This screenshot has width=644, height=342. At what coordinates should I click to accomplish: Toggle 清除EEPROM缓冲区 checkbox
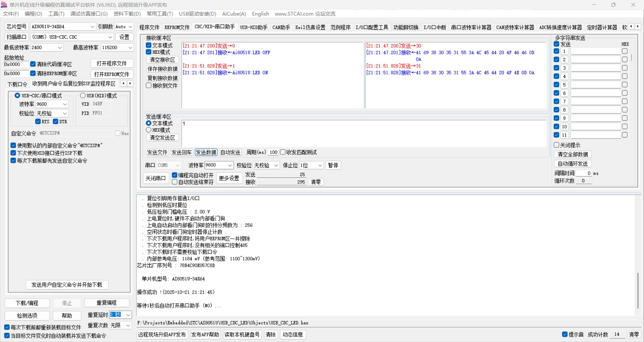tap(33, 73)
